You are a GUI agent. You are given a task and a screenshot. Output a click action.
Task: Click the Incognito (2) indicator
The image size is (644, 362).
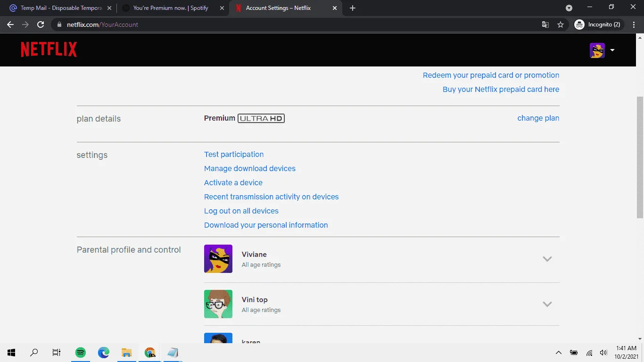(598, 25)
